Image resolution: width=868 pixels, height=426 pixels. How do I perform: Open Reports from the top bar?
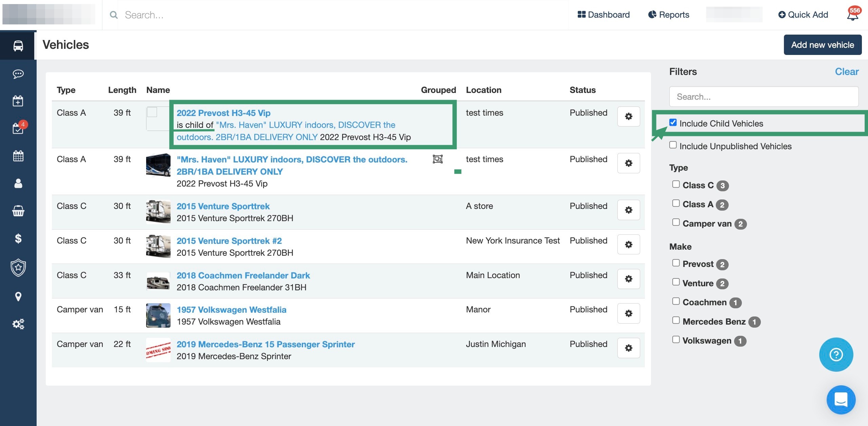click(x=669, y=15)
